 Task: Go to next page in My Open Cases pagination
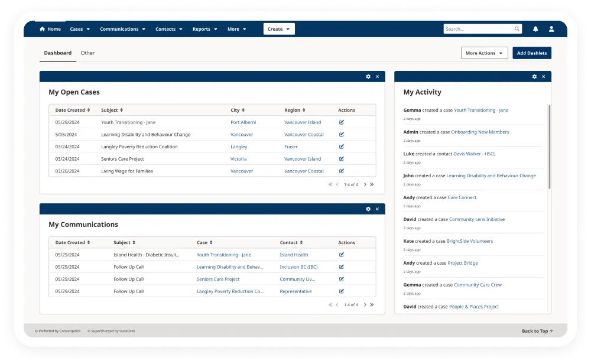(x=364, y=184)
